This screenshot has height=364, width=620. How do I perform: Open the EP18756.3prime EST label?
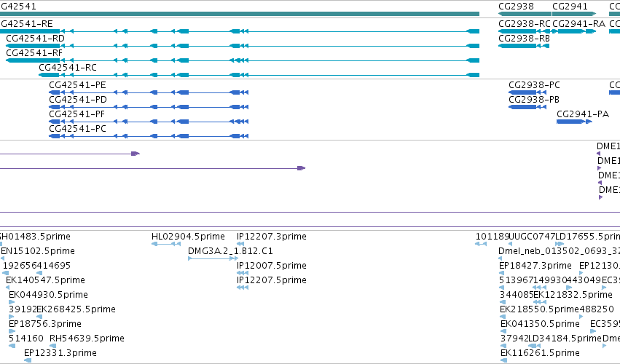pos(45,324)
